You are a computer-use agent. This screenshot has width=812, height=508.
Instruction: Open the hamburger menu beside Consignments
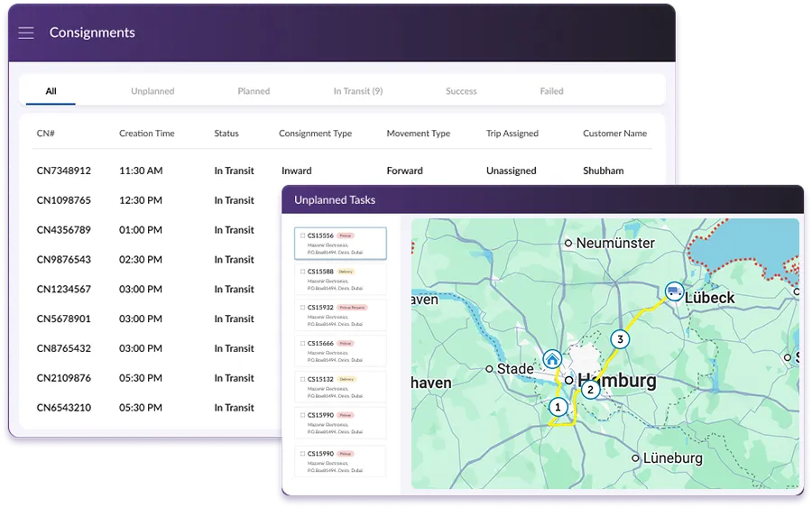point(26,33)
